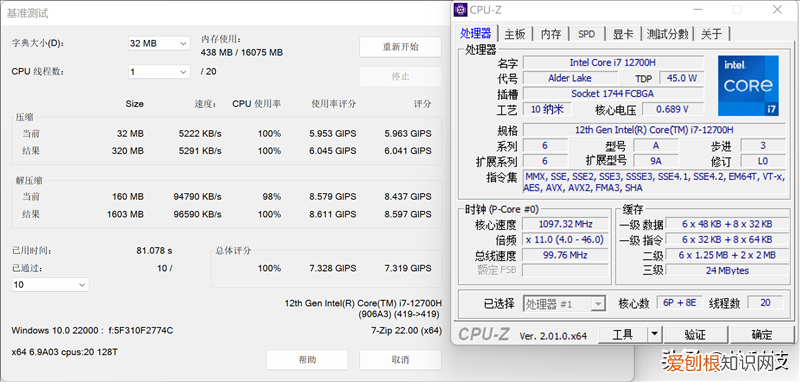
Task: Minimize the CPU-Z window
Action: tap(697, 9)
